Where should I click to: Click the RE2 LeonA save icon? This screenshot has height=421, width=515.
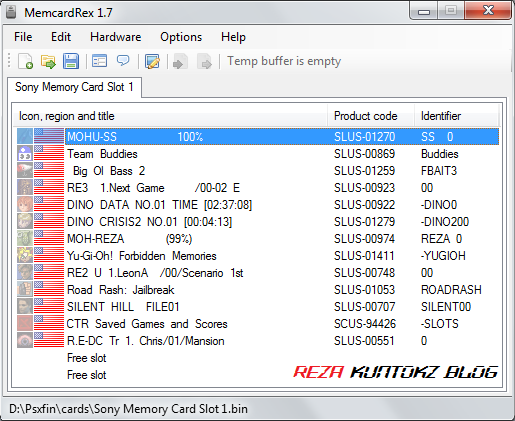[x=25, y=272]
